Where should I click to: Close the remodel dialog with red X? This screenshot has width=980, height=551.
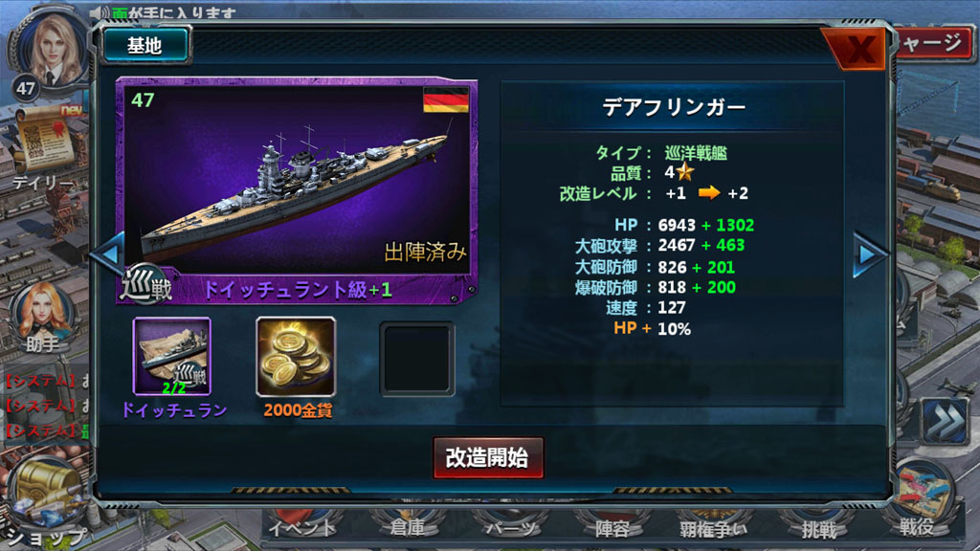[x=858, y=49]
